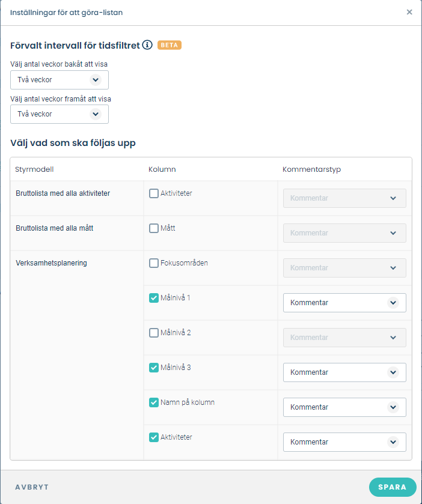The width and height of the screenshot is (422, 504).
Task: Click the AVBRYT button
Action: pyautogui.click(x=32, y=487)
